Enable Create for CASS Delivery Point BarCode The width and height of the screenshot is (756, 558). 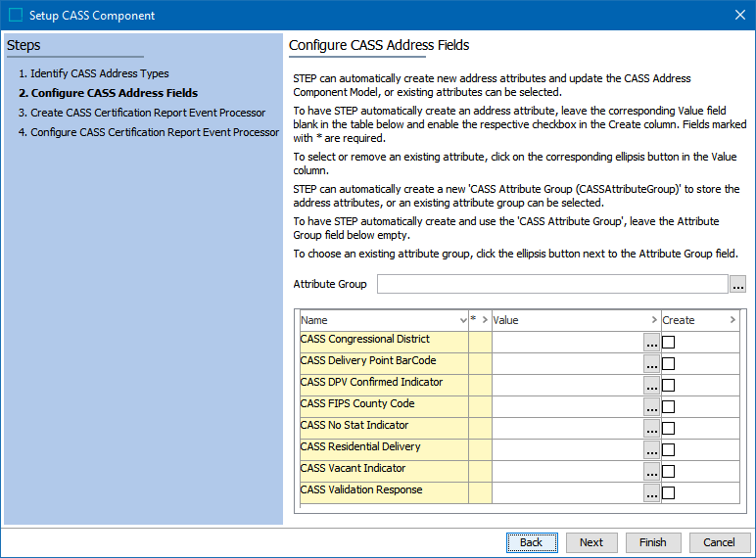pos(668,364)
